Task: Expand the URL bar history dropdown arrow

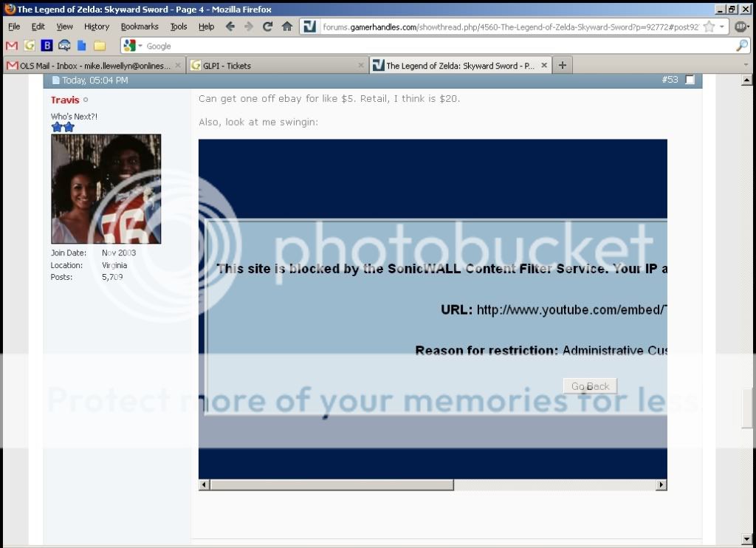Action: tap(722, 27)
